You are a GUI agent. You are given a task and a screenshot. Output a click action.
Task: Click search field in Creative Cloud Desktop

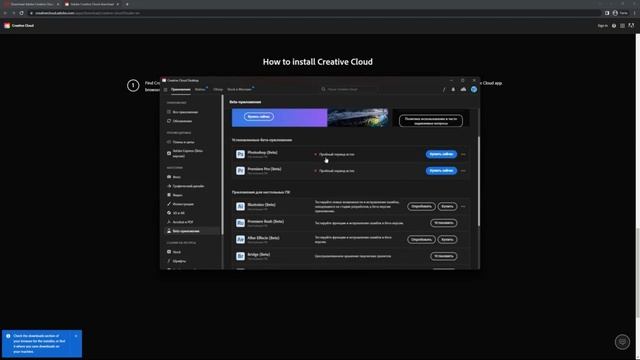(x=349, y=89)
